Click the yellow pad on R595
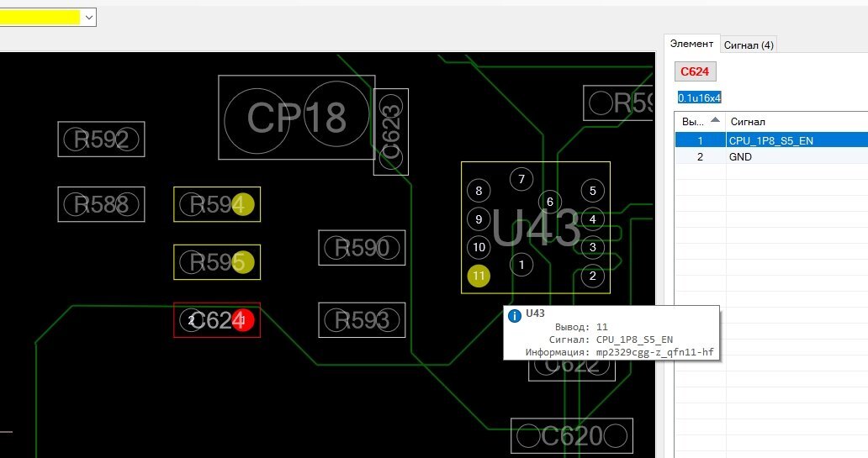Viewport: 868px width, 458px height. tap(243, 263)
